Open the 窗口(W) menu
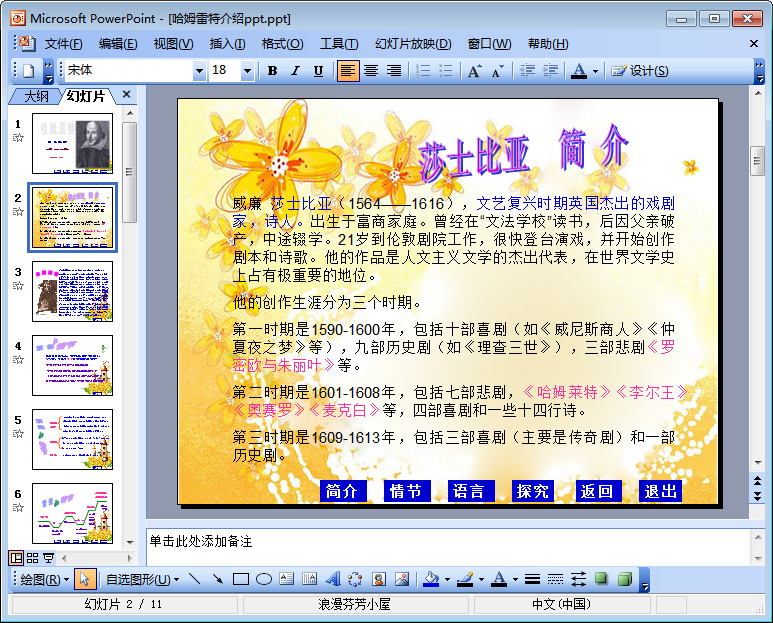Screen dimensions: 773x623 [x=490, y=44]
